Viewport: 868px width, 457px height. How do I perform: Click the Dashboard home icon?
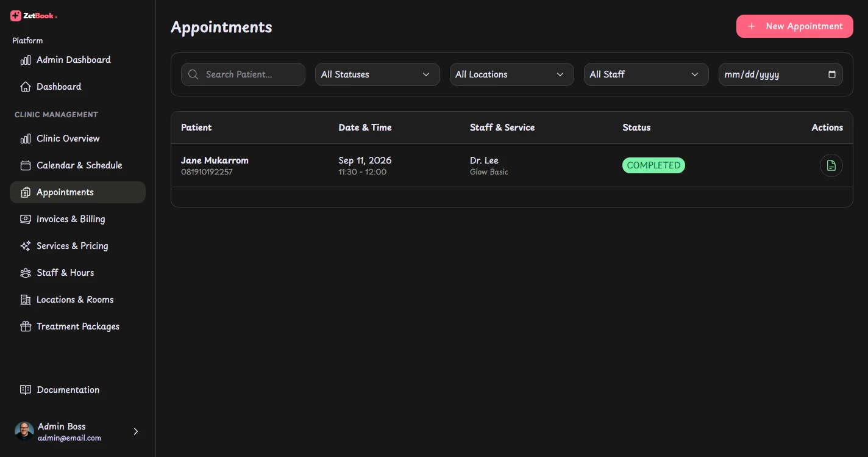pyautogui.click(x=26, y=87)
